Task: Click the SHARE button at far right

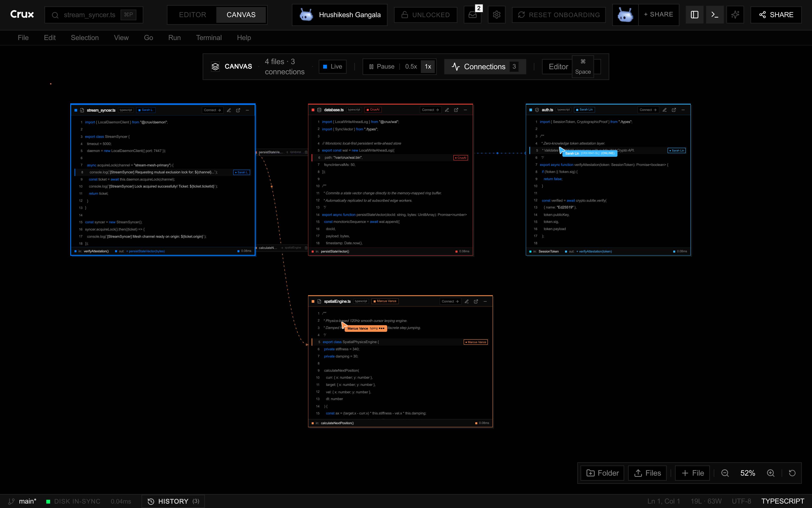Action: pos(776,15)
